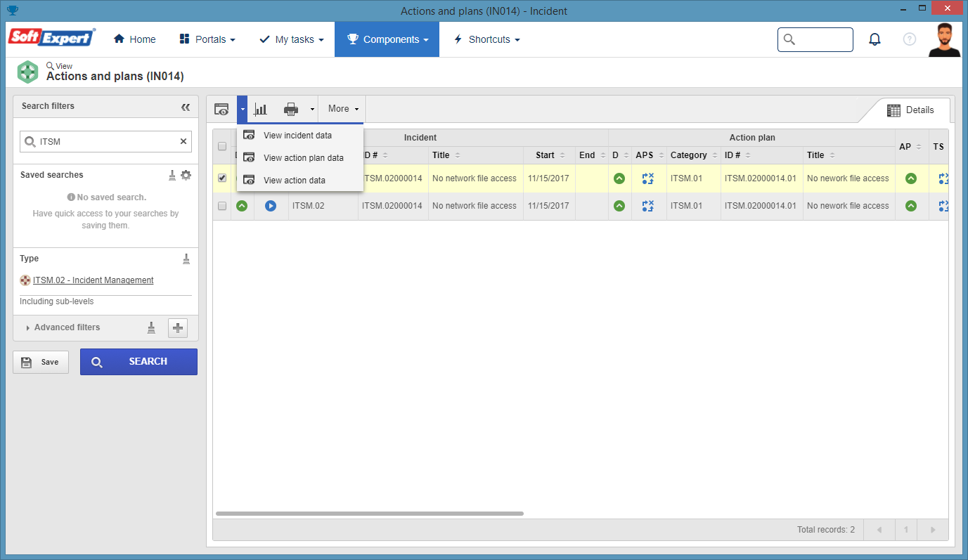
Task: Click the printer icon in toolbar
Action: 291,109
